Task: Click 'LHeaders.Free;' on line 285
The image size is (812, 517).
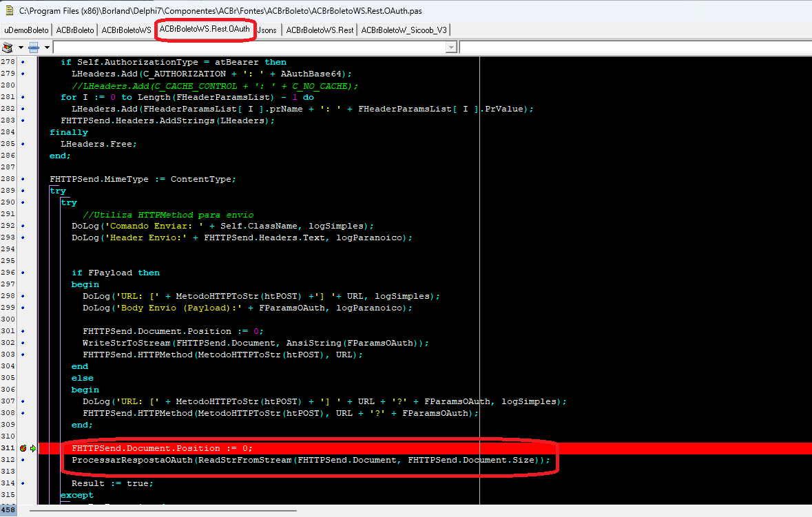Action: click(99, 144)
